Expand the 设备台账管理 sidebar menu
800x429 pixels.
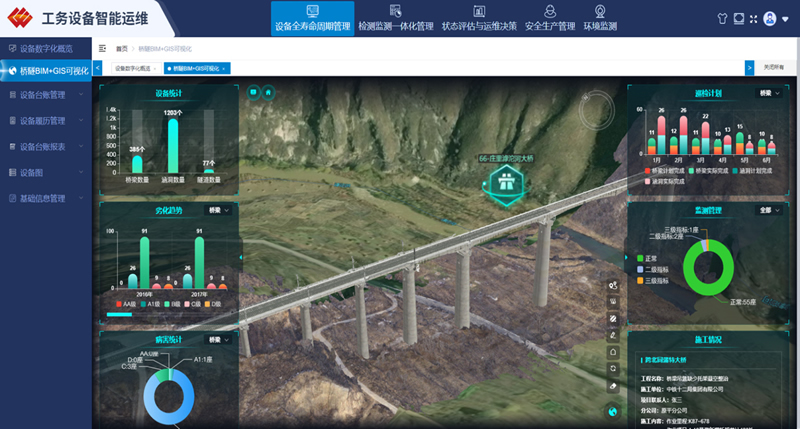45,95
